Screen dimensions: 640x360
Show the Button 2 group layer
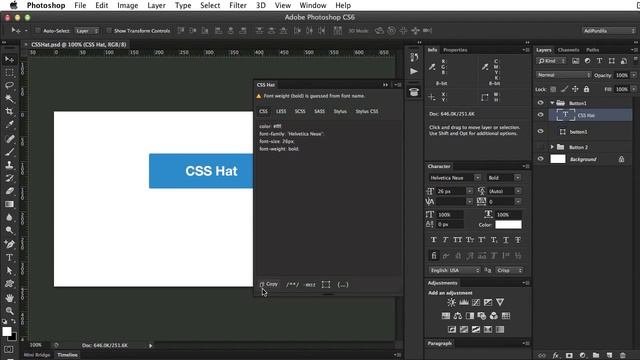[540, 147]
